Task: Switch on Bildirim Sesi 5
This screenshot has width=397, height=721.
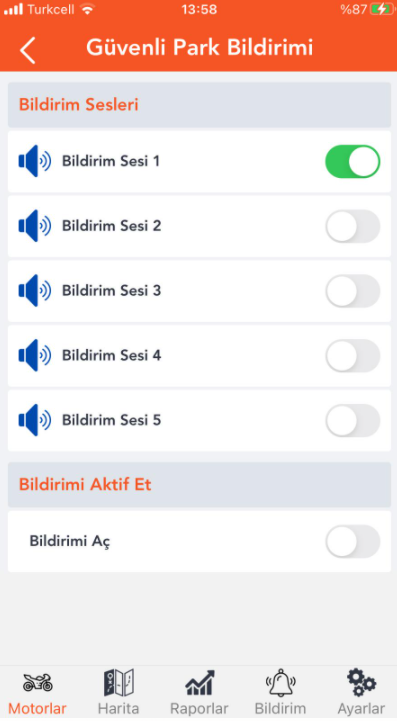Action: coord(353,420)
